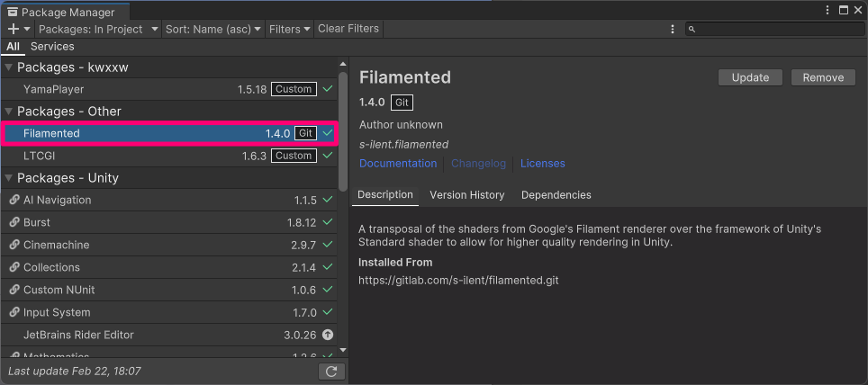Select the Burst package
This screenshot has width=868, height=385.
(169, 222)
